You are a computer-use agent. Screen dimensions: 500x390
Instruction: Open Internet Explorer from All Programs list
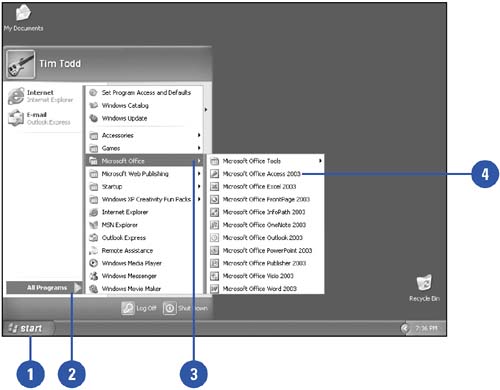[144, 212]
